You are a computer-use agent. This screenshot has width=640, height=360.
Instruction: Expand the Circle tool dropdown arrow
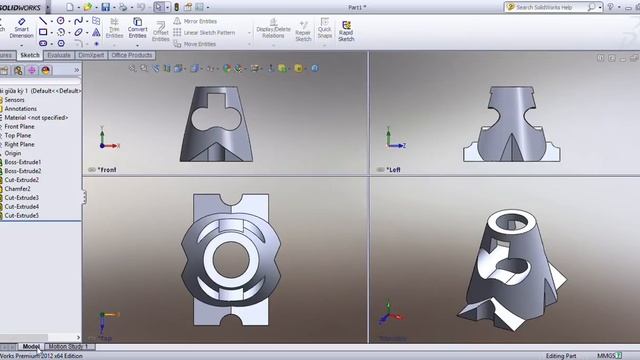click(x=69, y=21)
